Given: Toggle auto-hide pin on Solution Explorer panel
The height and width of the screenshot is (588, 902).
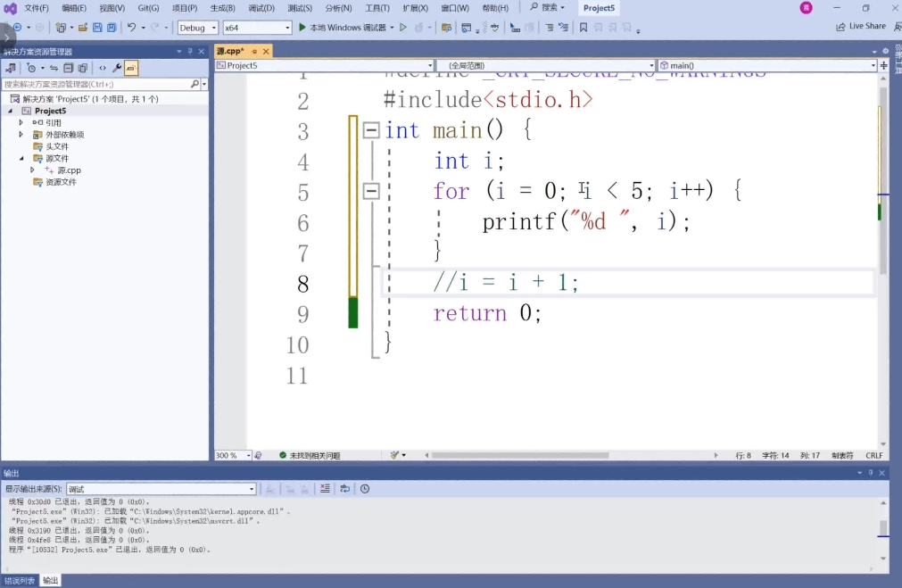Looking at the screenshot, I should tap(190, 51).
